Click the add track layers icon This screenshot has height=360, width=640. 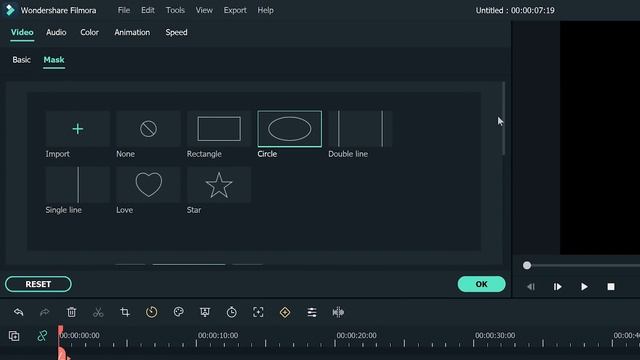[14, 336]
